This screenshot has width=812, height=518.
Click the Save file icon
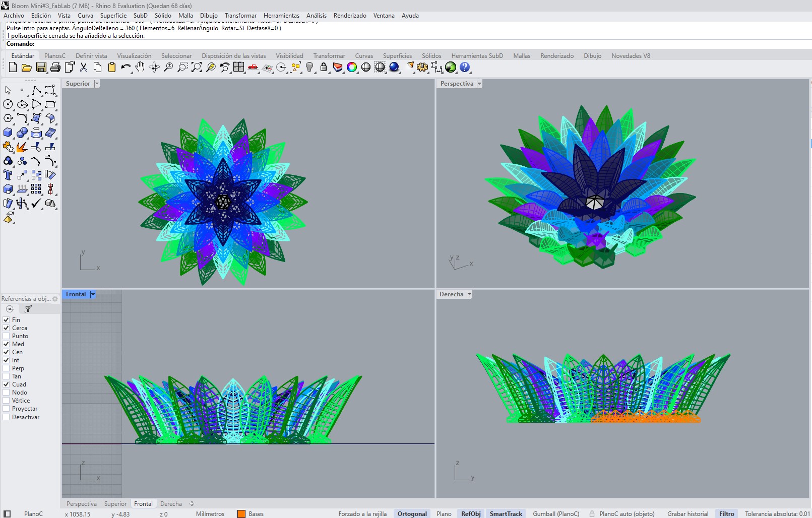pyautogui.click(x=41, y=67)
